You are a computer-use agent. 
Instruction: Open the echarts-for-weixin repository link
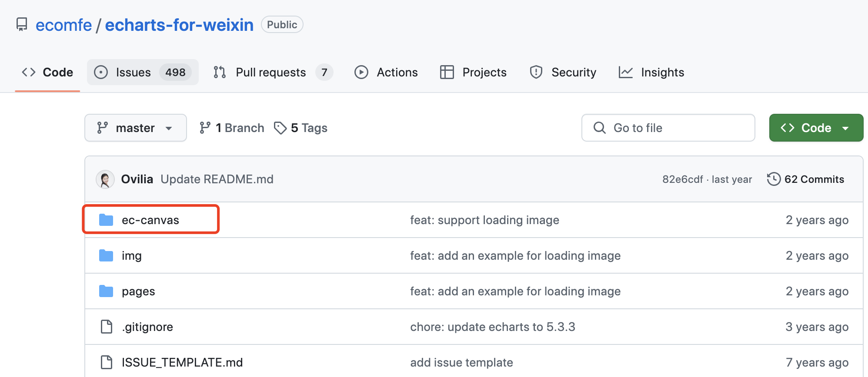(179, 25)
